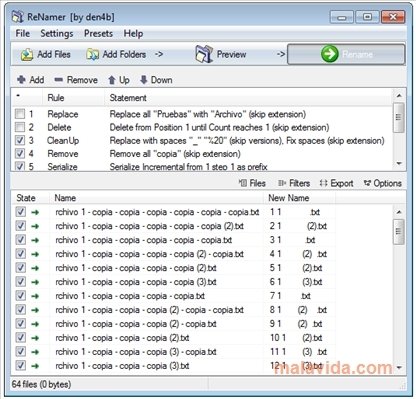The width and height of the screenshot is (416, 399).
Task: Open the Export menu
Action: 336,183
